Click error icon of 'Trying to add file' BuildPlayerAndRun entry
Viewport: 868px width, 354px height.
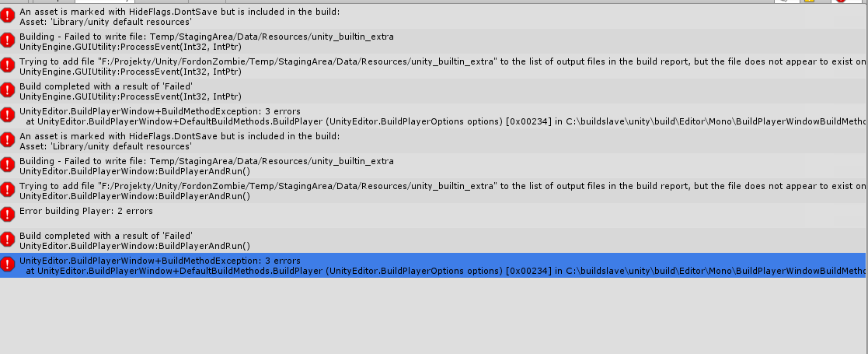9,190
